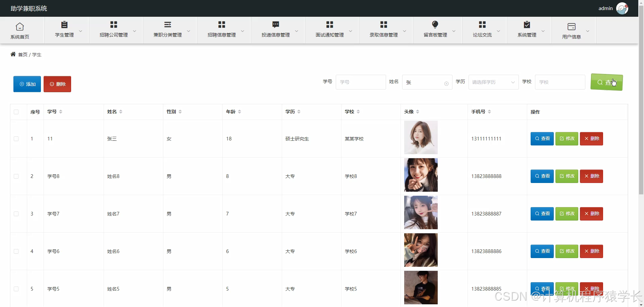Focus the 学校 search input
644x307 pixels.
pos(560,82)
